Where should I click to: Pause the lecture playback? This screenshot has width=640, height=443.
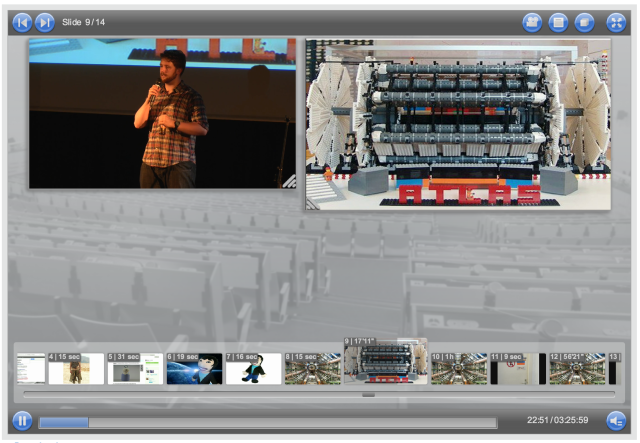click(x=22, y=421)
